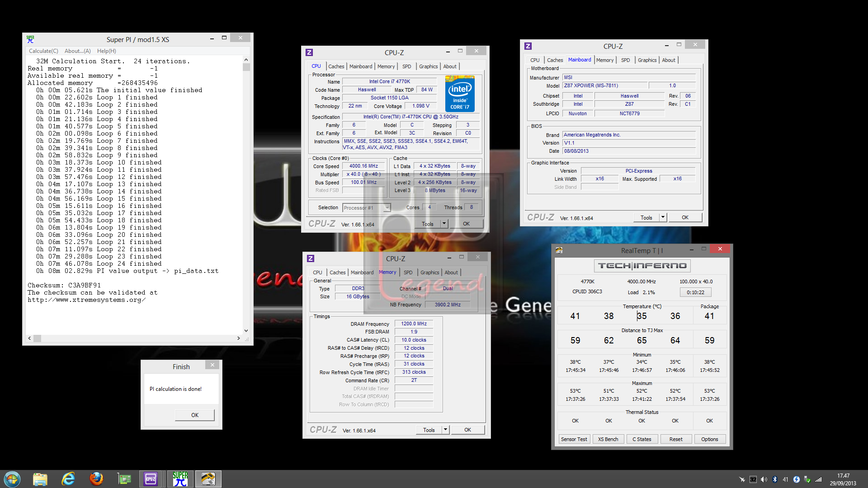Image resolution: width=868 pixels, height=488 pixels.
Task: Click Super PI scroll left arrow
Action: pyautogui.click(x=29, y=338)
